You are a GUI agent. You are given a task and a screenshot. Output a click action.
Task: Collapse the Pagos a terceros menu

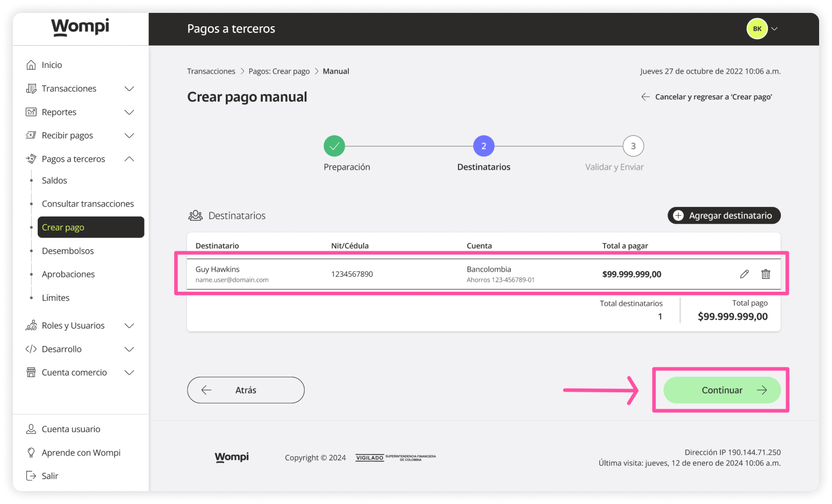(129, 159)
